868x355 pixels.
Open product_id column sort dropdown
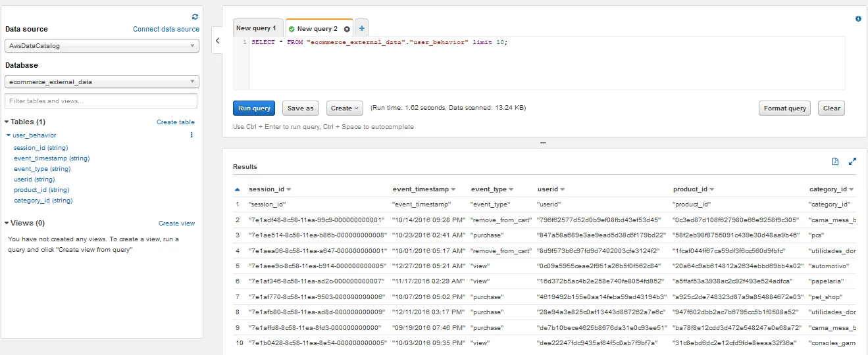tap(712, 189)
